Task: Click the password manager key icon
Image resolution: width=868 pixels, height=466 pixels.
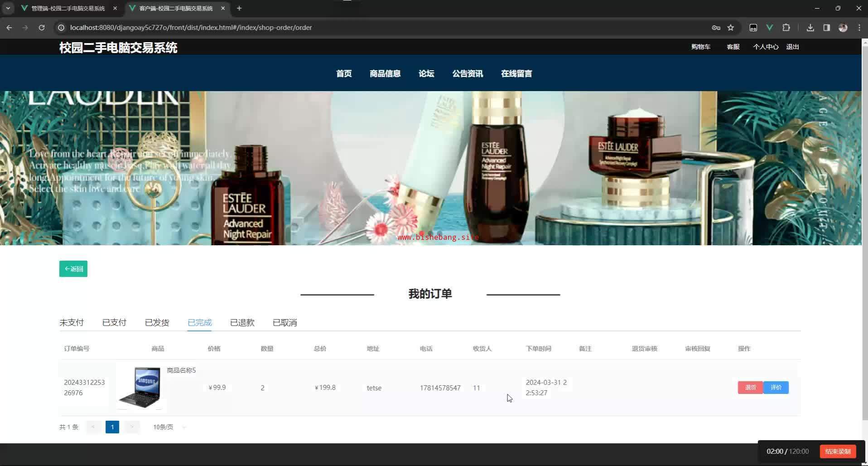Action: (716, 28)
